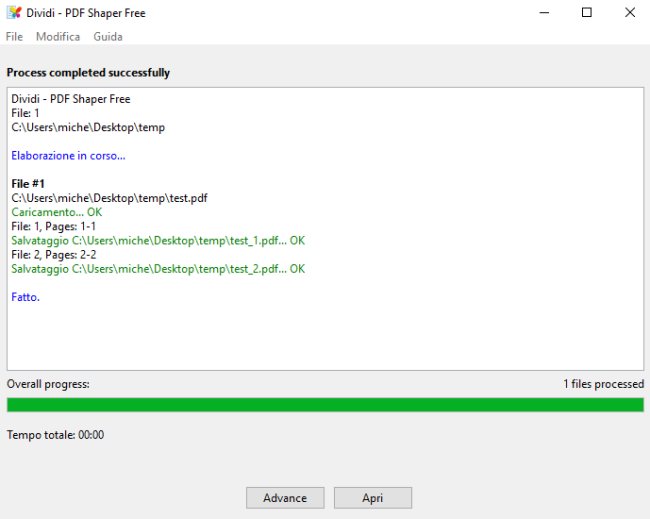650x519 pixels.
Task: Click the bold 'File #1' log line
Action: [x=28, y=184]
